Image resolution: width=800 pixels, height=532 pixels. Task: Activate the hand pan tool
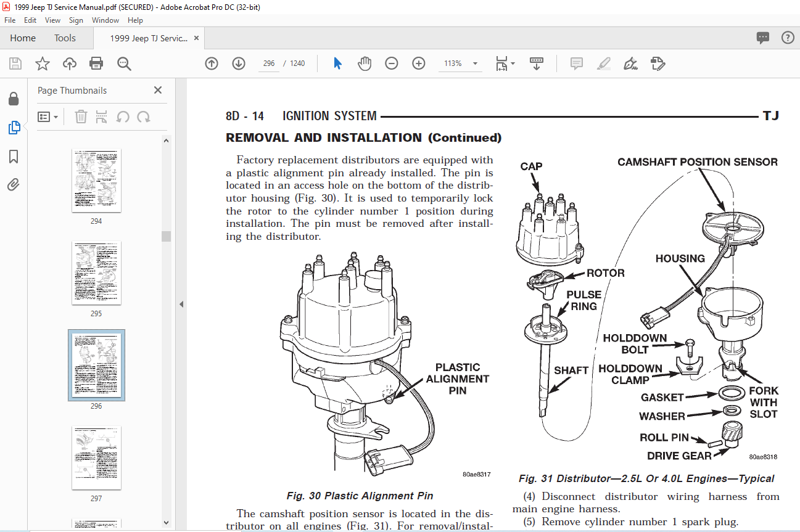click(x=365, y=63)
